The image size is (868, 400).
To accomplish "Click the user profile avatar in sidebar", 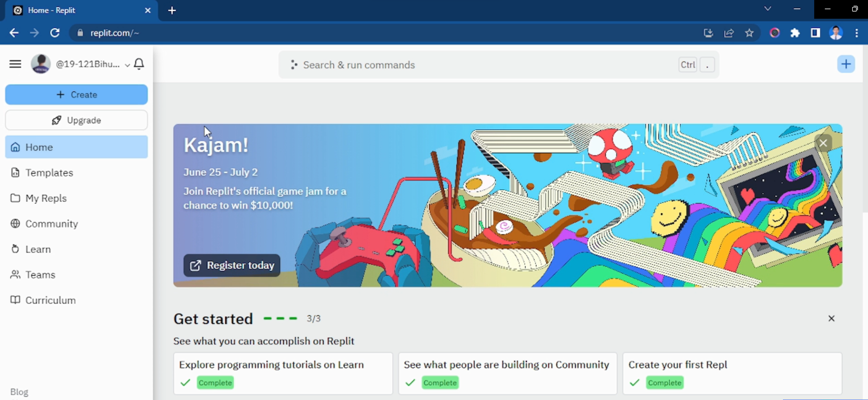I will (x=41, y=64).
